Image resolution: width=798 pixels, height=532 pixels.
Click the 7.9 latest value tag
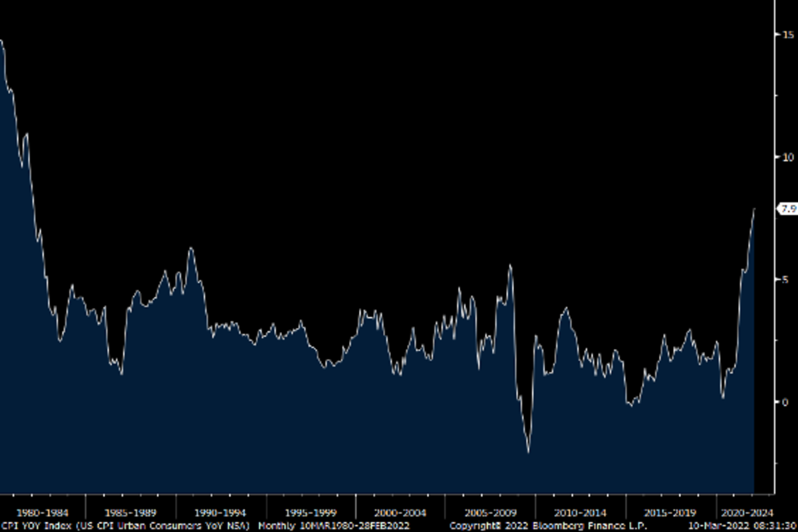pos(788,209)
